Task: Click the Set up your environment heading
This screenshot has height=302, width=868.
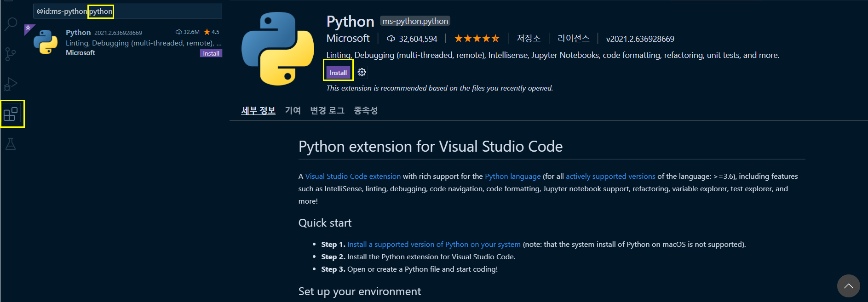Action: pos(360,291)
